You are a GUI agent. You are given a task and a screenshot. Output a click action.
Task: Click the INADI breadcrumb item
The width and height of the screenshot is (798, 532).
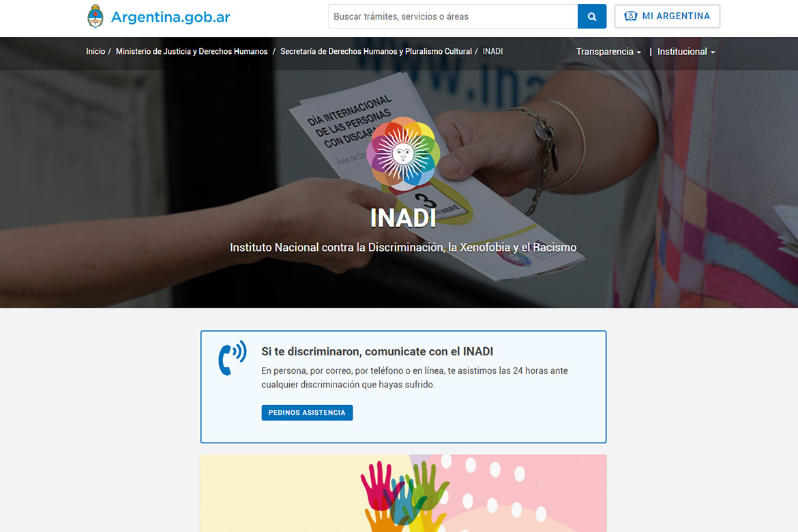(x=492, y=52)
